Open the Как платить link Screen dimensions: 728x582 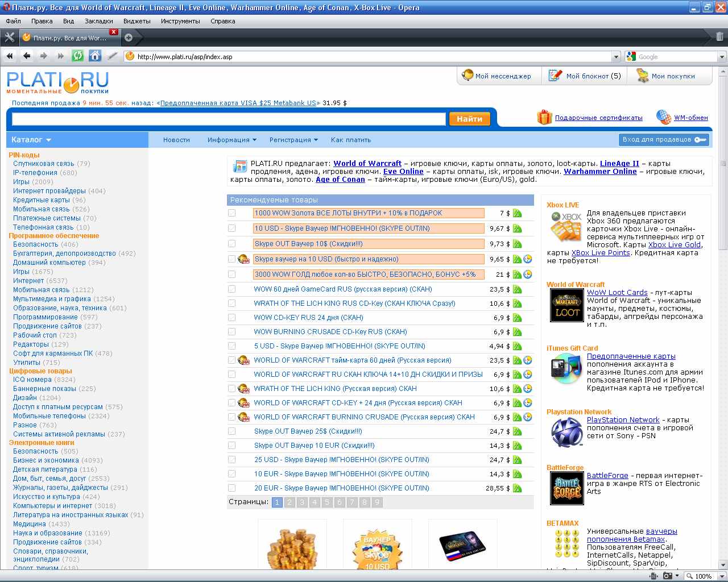click(x=351, y=140)
